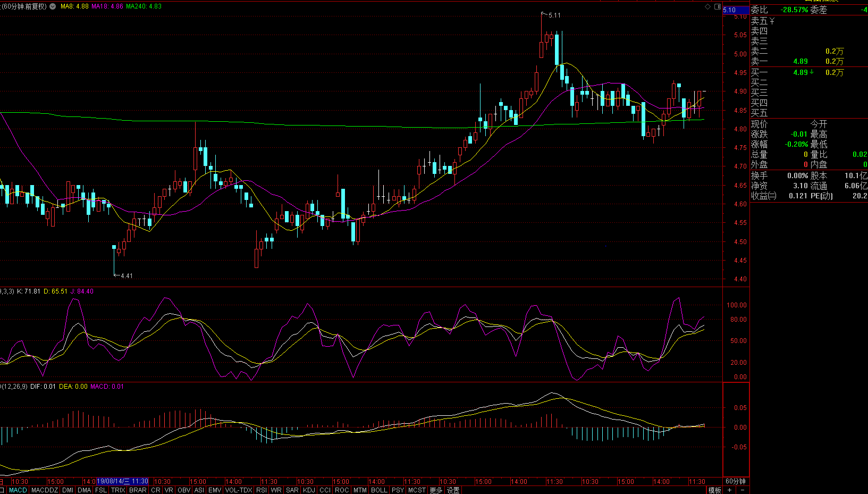Click the 涨跌 -0.01 value
This screenshot has width=868, height=494.
[799, 134]
